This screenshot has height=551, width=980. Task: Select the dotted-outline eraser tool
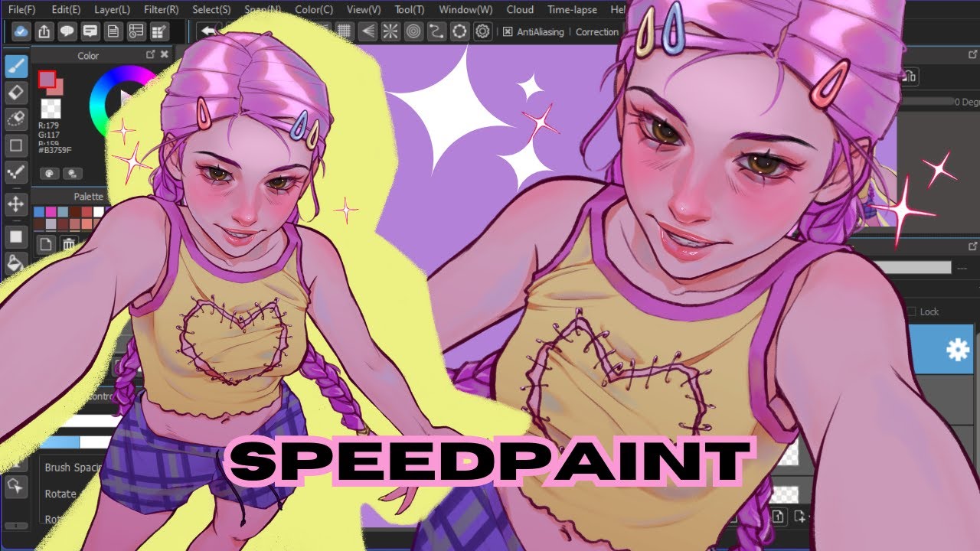point(16,119)
